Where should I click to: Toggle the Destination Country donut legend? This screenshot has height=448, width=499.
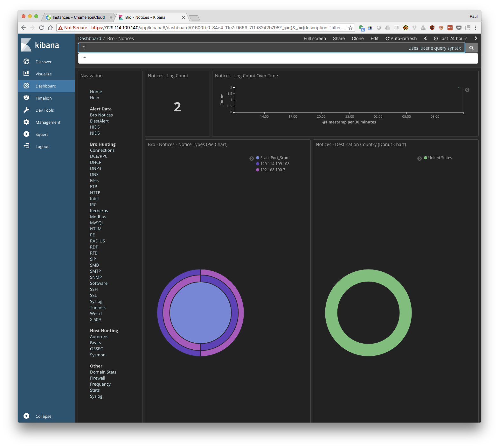(419, 158)
